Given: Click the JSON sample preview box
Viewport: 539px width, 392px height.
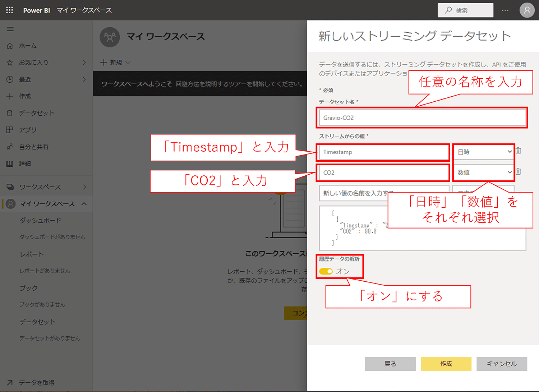Looking at the screenshot, I should pos(423,228).
